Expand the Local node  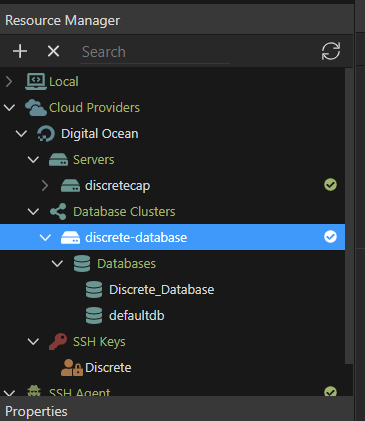[x=9, y=82]
